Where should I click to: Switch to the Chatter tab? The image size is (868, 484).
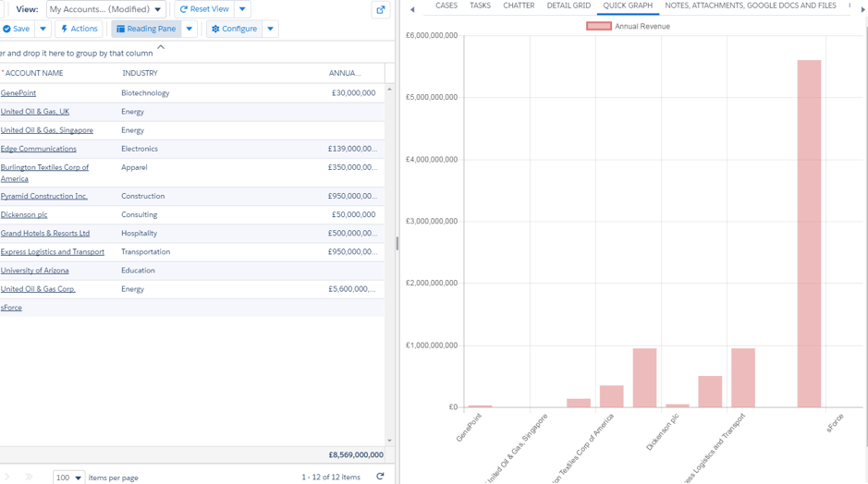click(519, 6)
